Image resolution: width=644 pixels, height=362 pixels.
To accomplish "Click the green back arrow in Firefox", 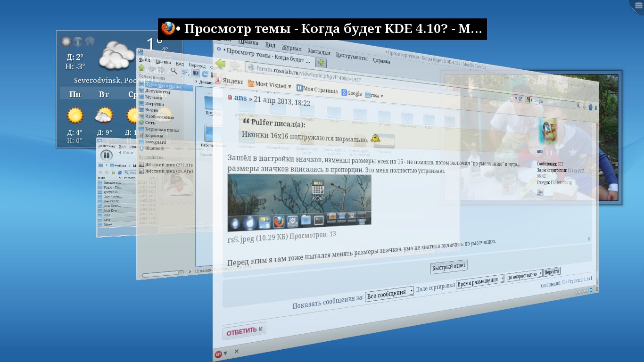I will pos(220,63).
